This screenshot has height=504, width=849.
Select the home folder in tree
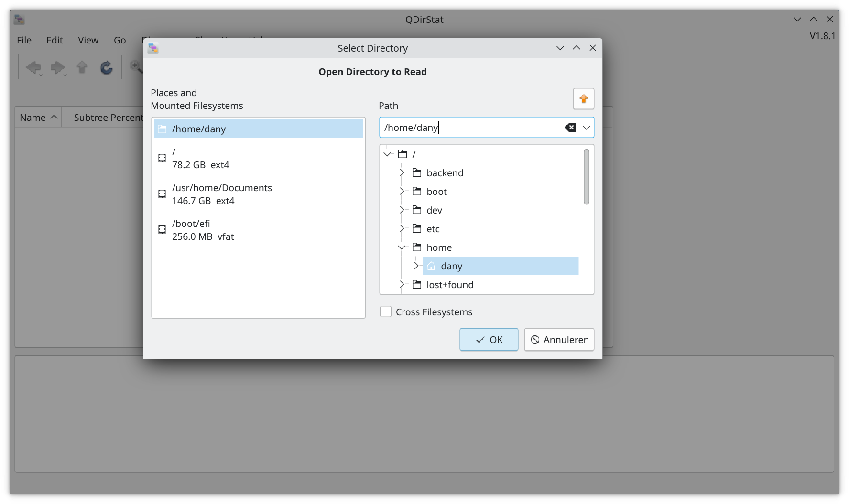439,247
